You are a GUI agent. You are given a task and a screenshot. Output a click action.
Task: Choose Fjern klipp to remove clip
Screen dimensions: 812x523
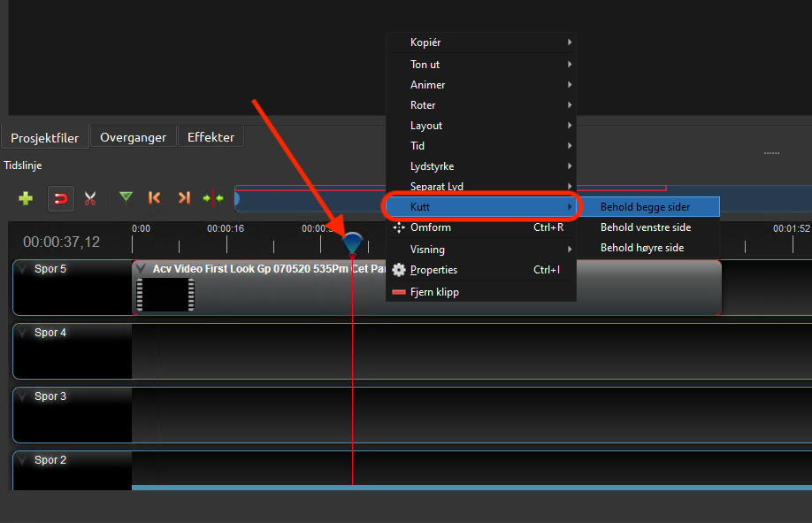(434, 292)
